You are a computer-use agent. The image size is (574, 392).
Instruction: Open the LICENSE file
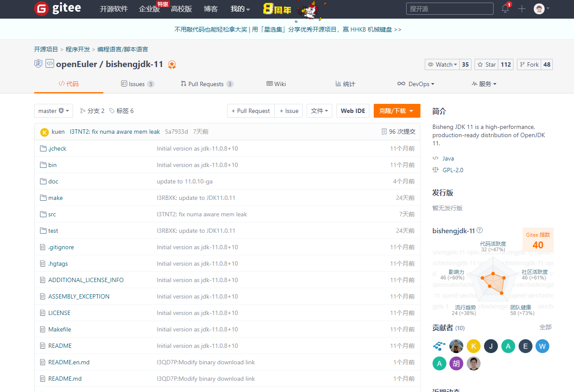point(59,313)
